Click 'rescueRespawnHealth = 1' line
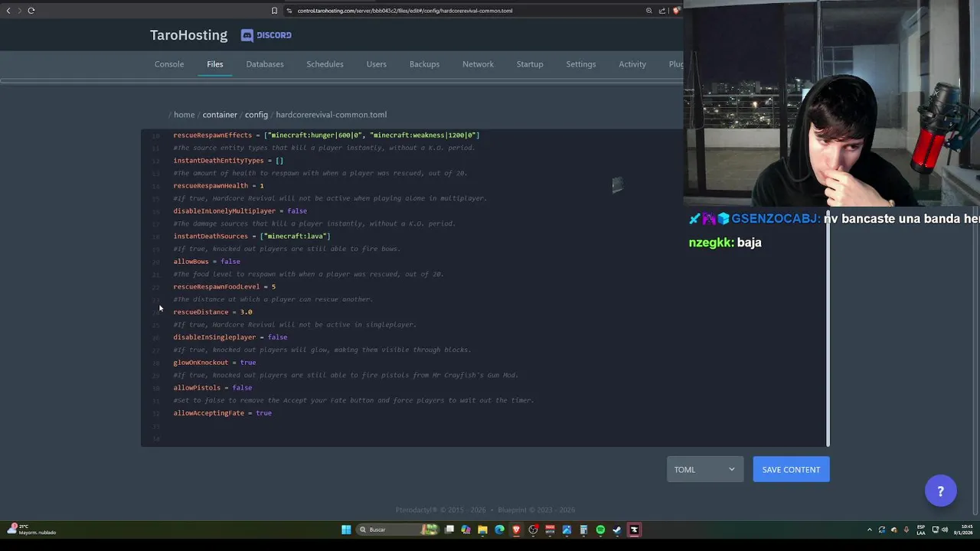 (218, 186)
